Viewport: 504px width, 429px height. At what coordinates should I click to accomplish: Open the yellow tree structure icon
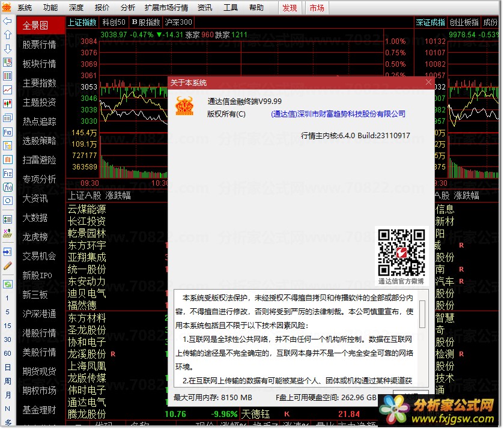pyautogui.click(x=7, y=145)
